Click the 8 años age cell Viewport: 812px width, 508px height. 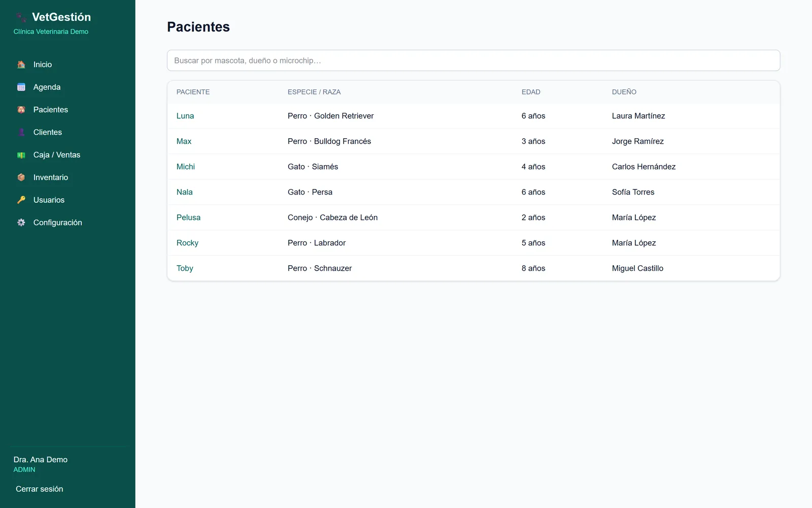(533, 268)
